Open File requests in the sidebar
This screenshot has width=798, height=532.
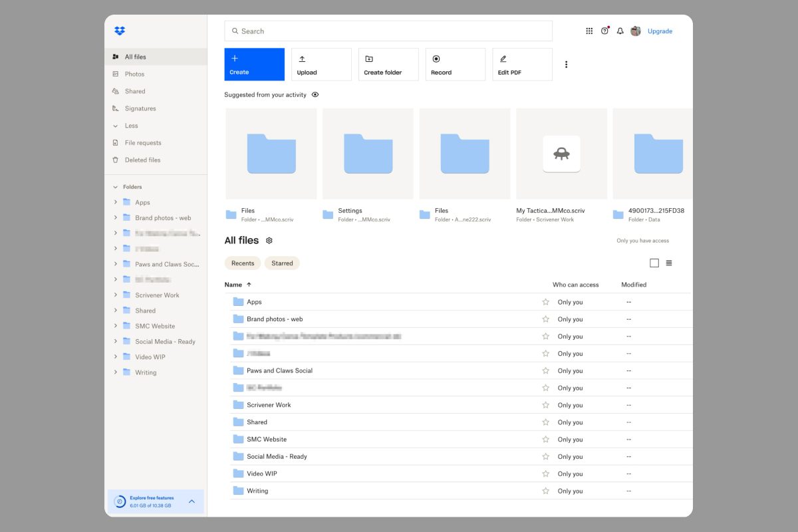point(143,142)
